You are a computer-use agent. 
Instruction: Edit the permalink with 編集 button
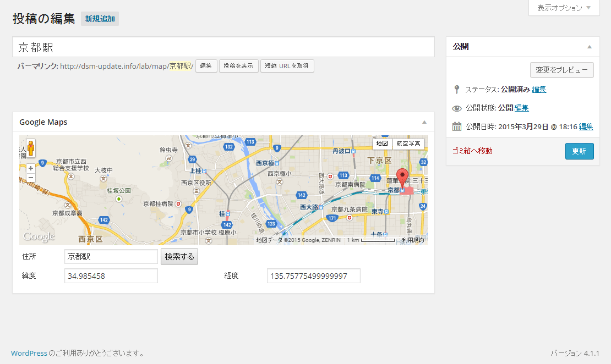(206, 66)
